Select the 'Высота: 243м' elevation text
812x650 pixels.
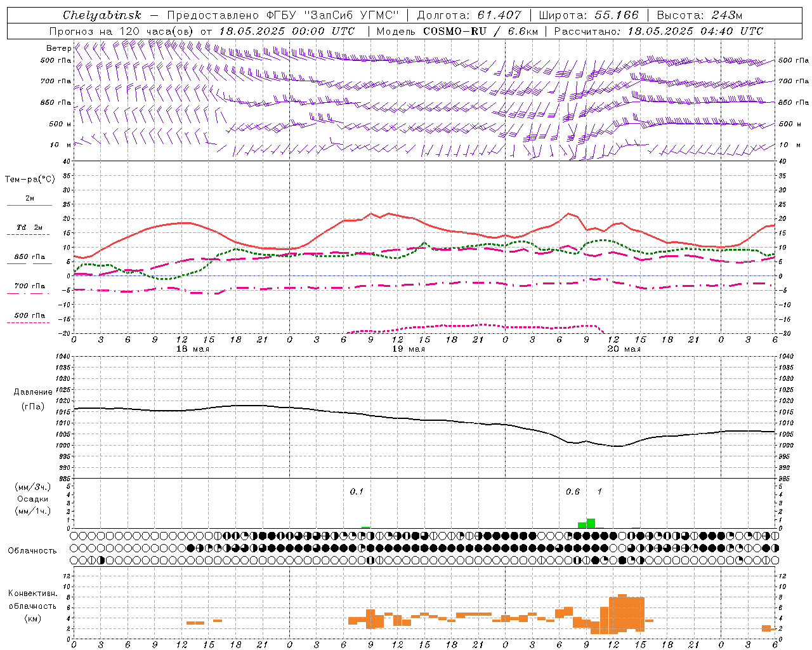click(700, 15)
